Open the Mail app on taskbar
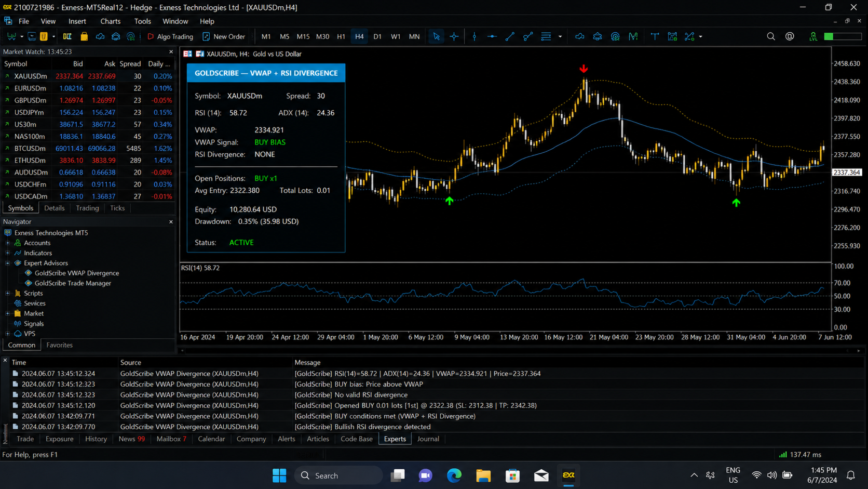The width and height of the screenshot is (868, 489). (541, 475)
